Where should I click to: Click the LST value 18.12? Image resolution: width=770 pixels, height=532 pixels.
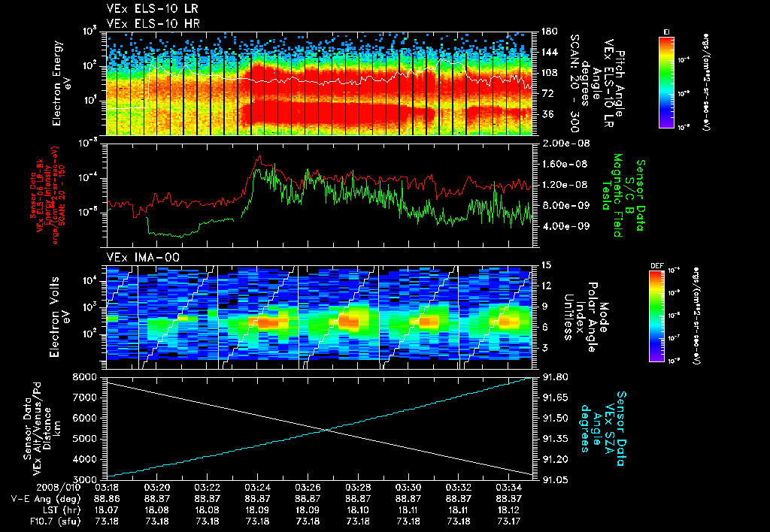[x=509, y=510]
